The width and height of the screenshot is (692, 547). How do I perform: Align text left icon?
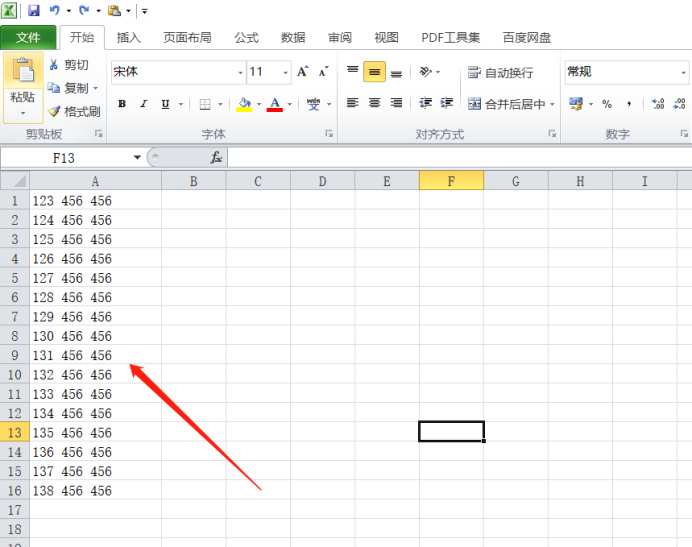tap(353, 103)
